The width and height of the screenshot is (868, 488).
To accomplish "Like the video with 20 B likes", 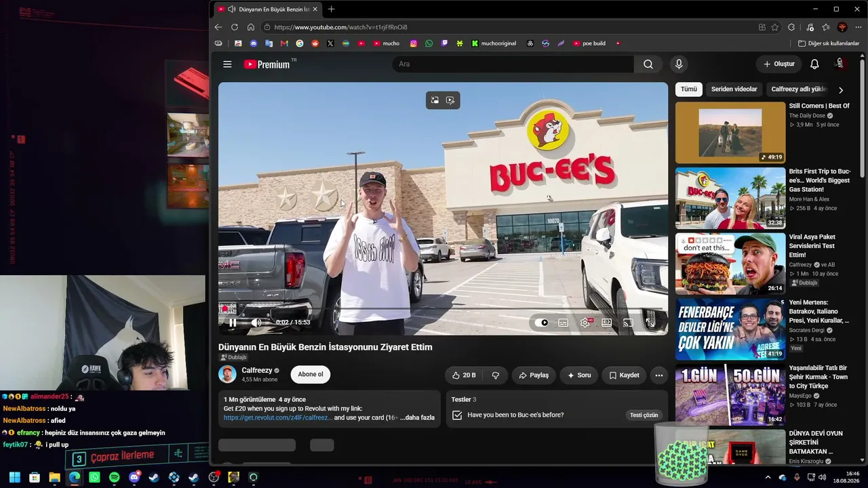I will click(x=464, y=375).
